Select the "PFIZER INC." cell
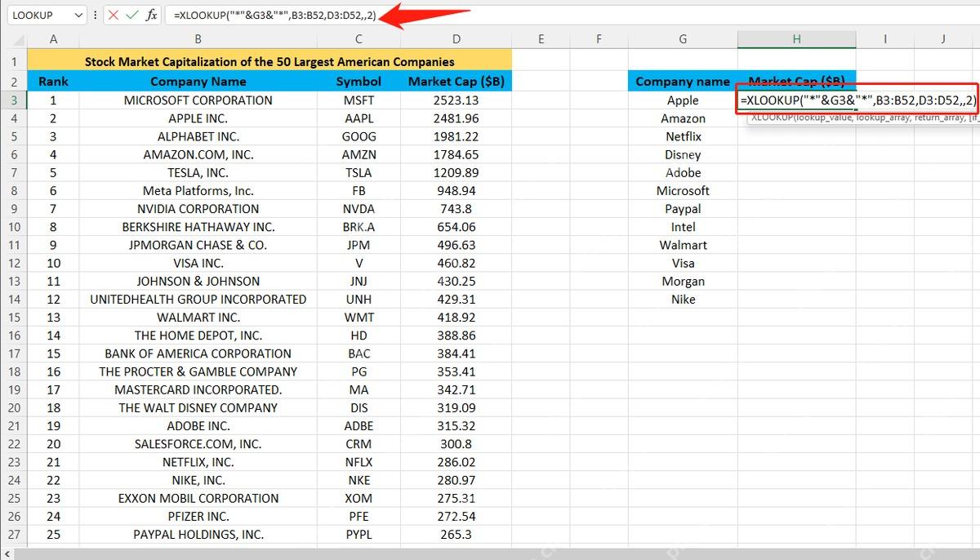The width and height of the screenshot is (980, 560). [198, 517]
